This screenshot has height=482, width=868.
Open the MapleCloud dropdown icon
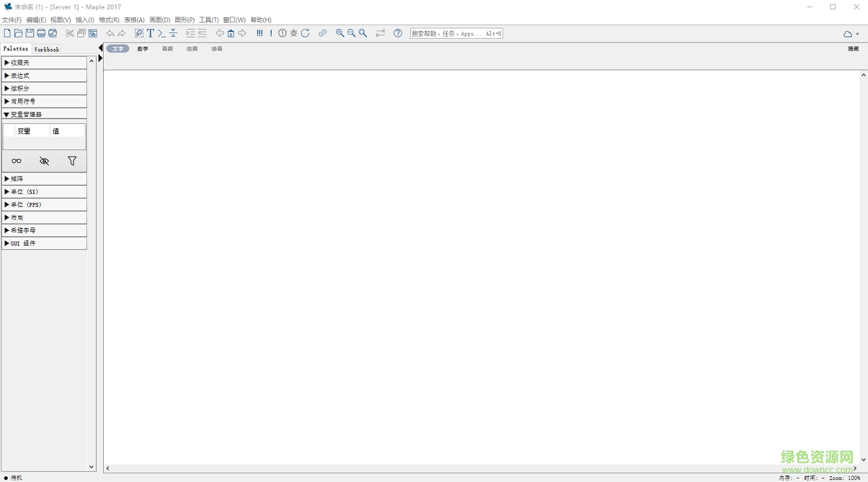tap(851, 34)
